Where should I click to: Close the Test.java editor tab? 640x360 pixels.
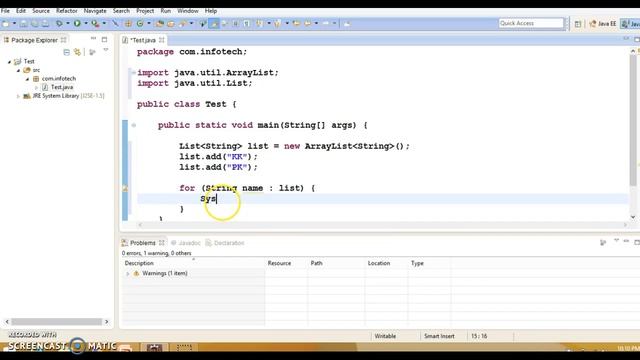pos(162,40)
